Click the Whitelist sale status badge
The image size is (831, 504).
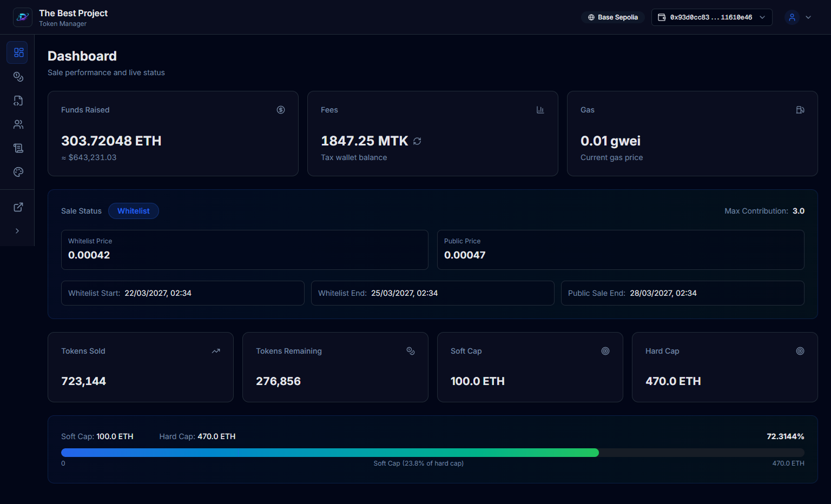(134, 211)
